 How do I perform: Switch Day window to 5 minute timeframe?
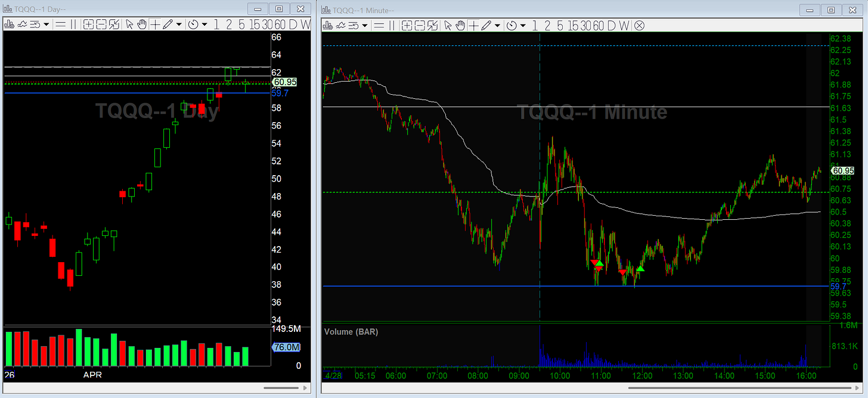pyautogui.click(x=241, y=24)
